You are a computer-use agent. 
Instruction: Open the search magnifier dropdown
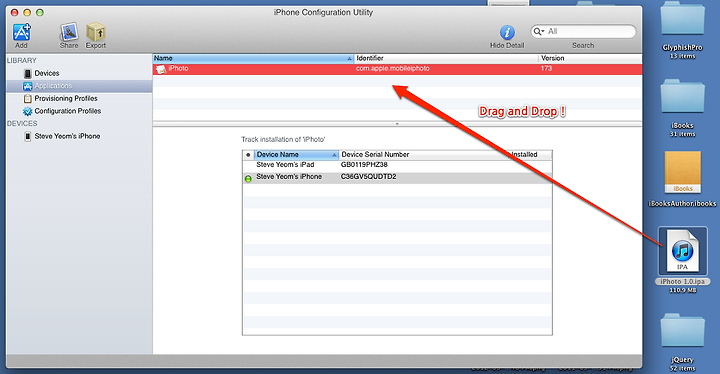pos(539,31)
